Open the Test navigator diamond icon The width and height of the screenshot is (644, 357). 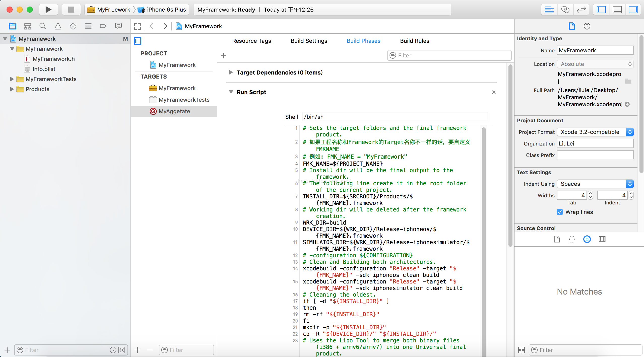pyautogui.click(x=73, y=26)
